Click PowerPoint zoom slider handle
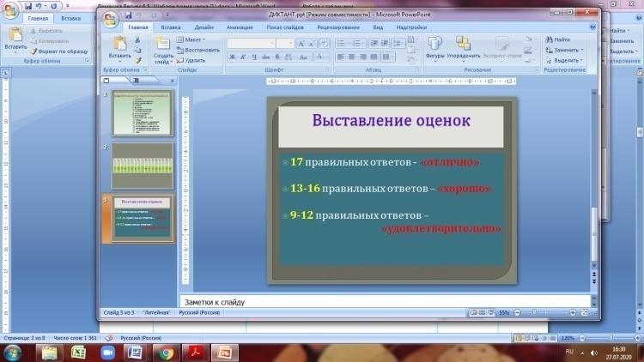This screenshot has height=362, width=644. point(534,313)
